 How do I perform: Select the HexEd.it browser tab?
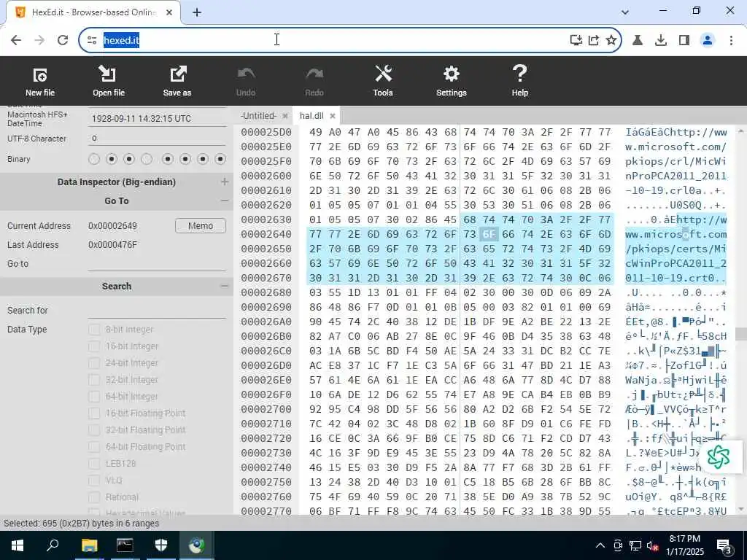pyautogui.click(x=93, y=12)
